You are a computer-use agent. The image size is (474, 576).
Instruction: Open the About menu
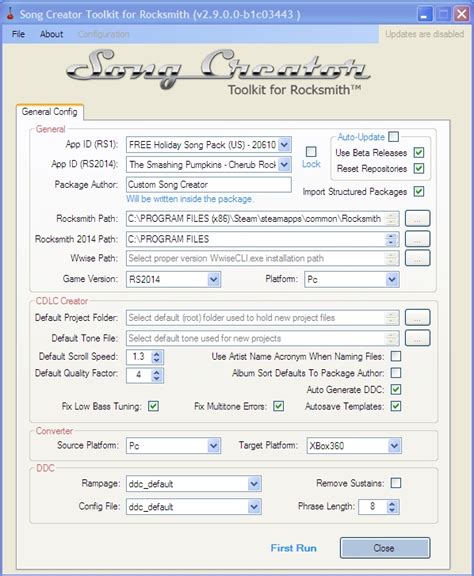tap(51, 34)
